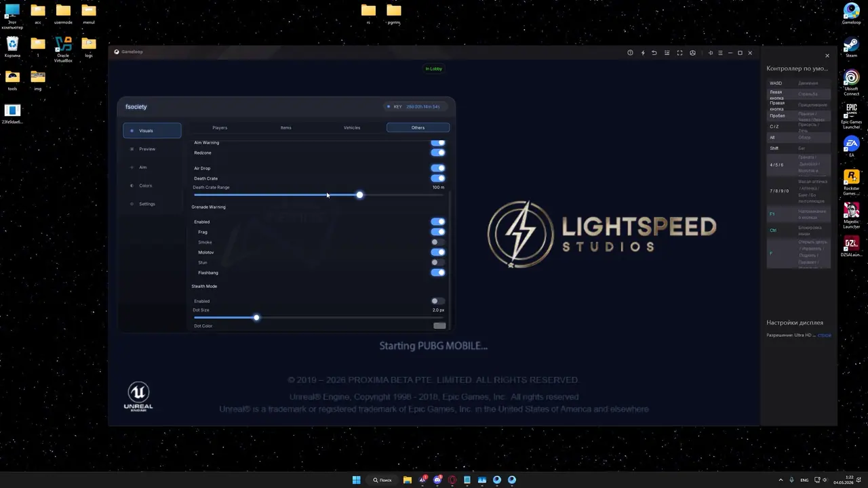Image resolution: width=868 pixels, height=488 pixels.
Task: Show hidden system tray icons
Action: (x=780, y=480)
